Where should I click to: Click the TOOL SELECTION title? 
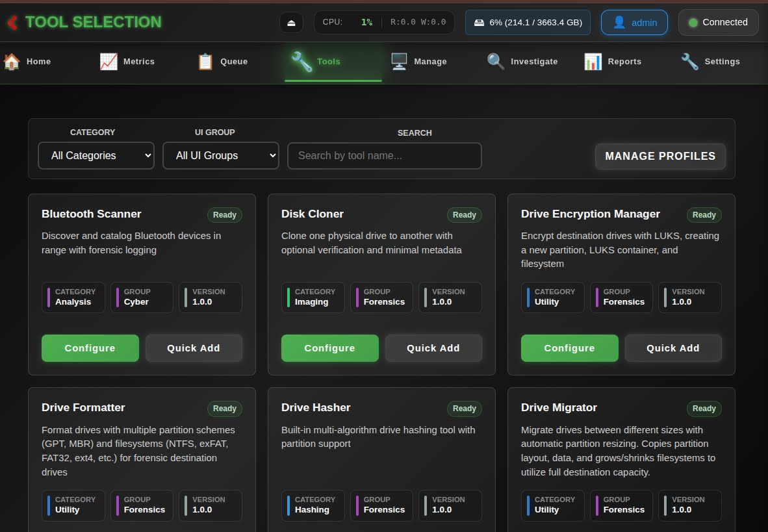(93, 22)
